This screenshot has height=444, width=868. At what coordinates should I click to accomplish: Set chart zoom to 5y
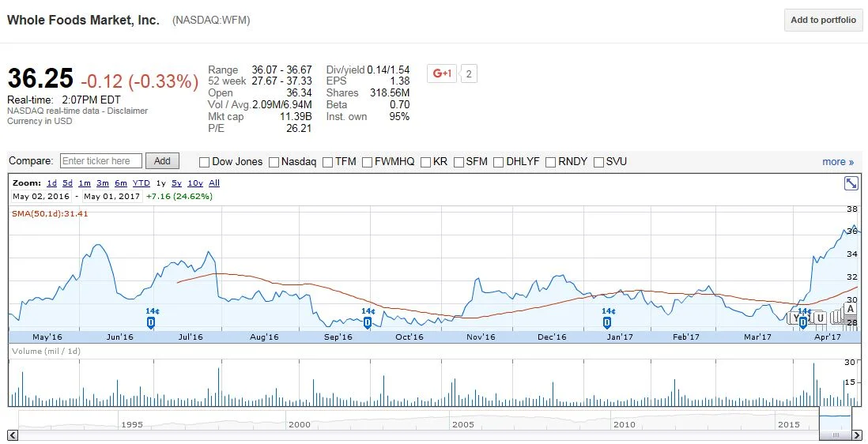point(176,183)
